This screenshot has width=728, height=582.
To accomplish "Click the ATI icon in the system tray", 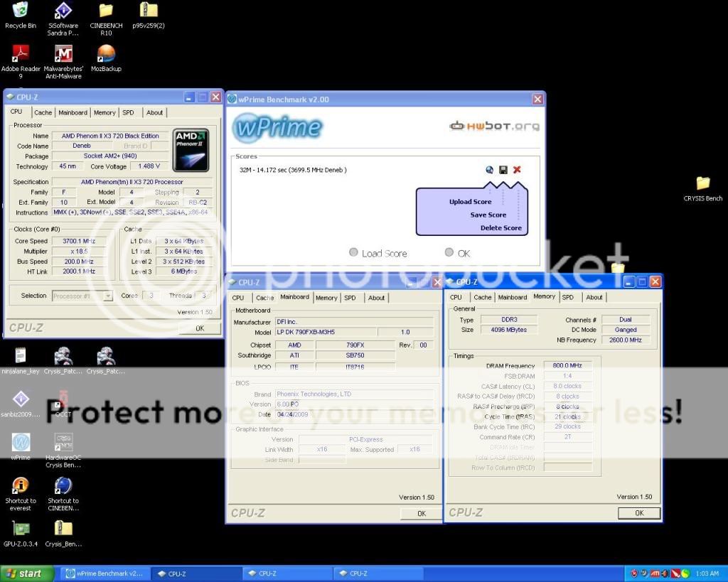I will [x=655, y=573].
